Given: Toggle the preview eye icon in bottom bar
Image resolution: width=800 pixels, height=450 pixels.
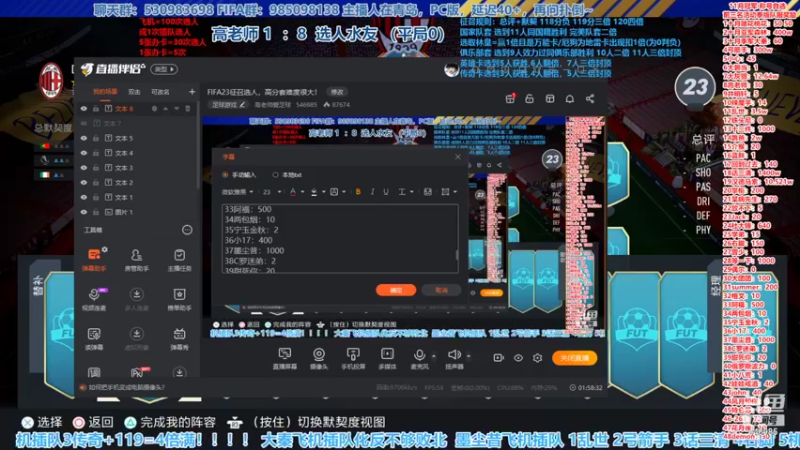Looking at the screenshot, I should (x=518, y=358).
